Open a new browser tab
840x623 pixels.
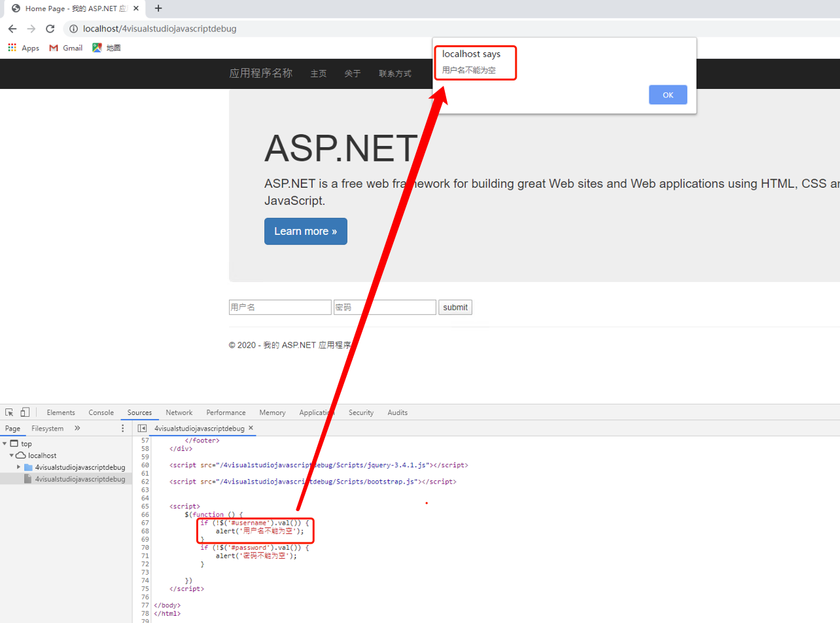(x=158, y=9)
